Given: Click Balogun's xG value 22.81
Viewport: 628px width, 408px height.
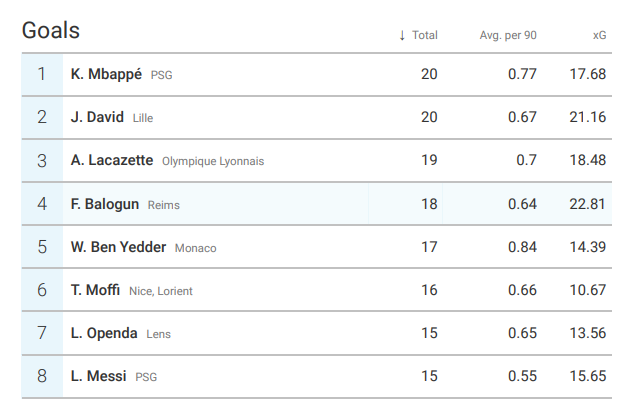Looking at the screenshot, I should (x=587, y=204).
